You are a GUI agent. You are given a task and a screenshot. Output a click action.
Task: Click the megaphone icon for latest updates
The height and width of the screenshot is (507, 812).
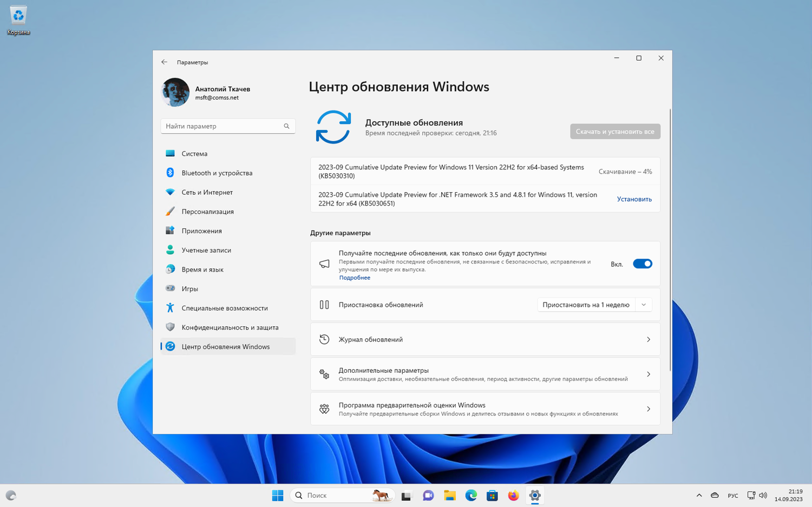pyautogui.click(x=324, y=264)
